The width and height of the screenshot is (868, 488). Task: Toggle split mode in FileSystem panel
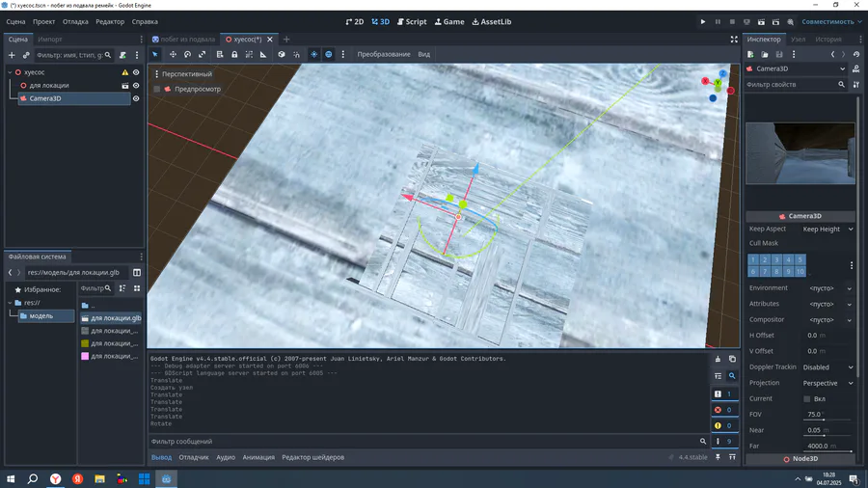(x=137, y=272)
